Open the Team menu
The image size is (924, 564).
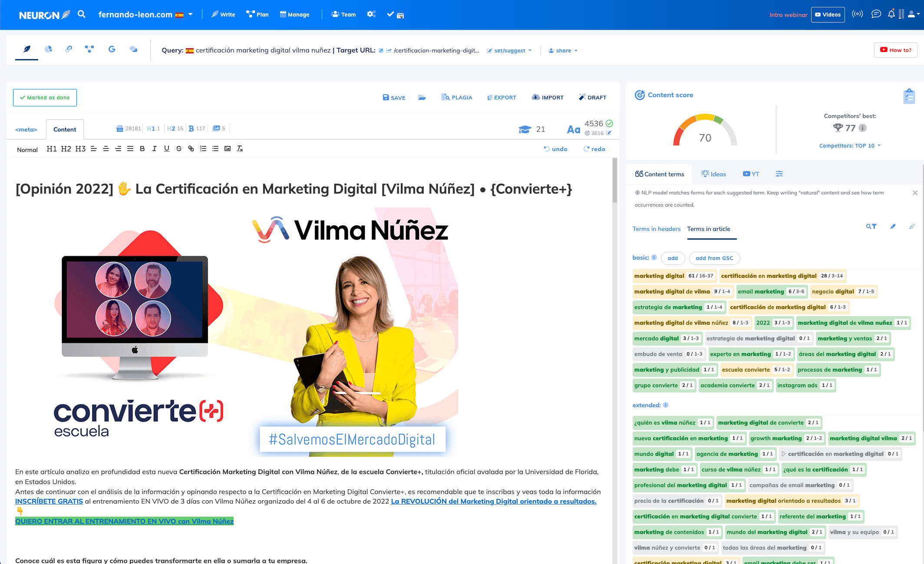[343, 14]
